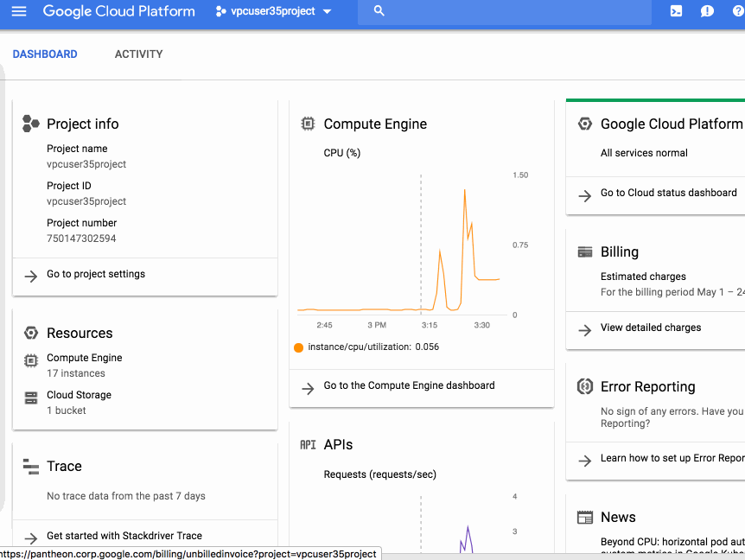
Task: Toggle the instance/cpu/utilization legend dot
Action: [x=298, y=347]
